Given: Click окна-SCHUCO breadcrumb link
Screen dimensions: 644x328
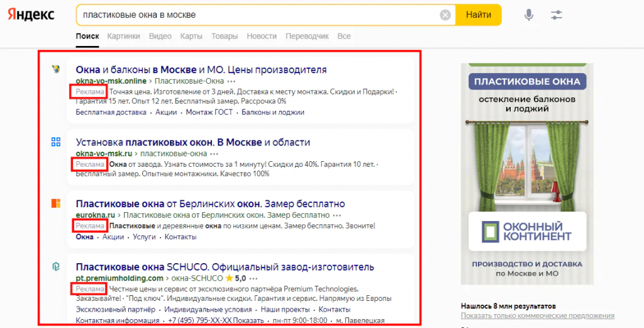Looking at the screenshot, I should click(197, 278).
